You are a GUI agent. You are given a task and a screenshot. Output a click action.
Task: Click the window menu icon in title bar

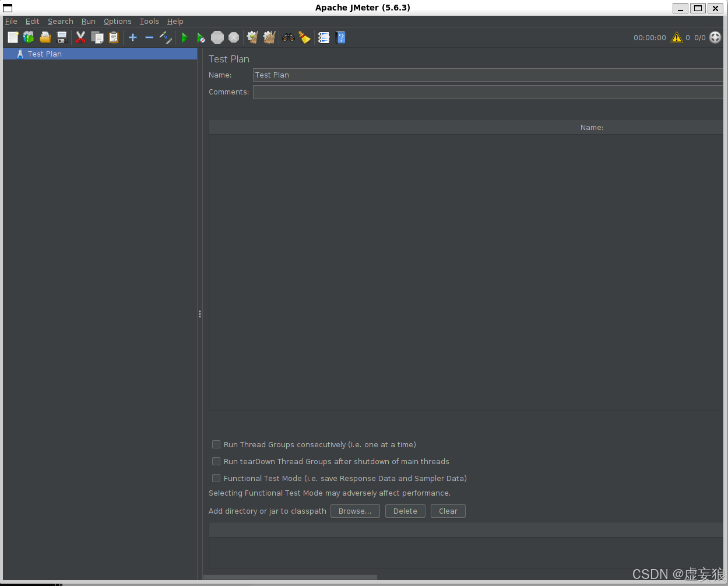8,8
